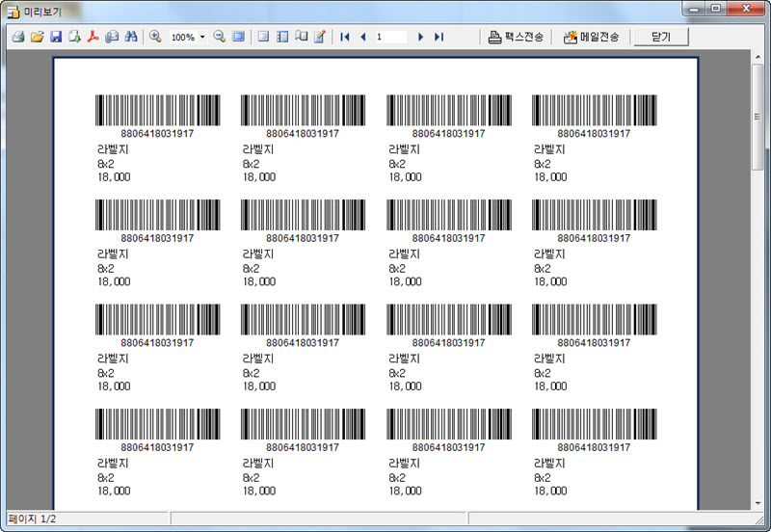Screen dimensions: 771x532
Task: Click the export document icon with green arrow
Action: (75, 37)
